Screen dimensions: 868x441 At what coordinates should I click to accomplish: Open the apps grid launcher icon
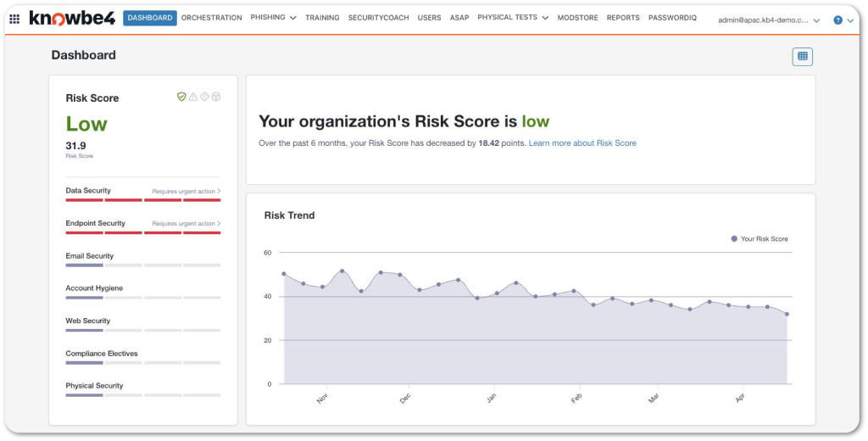(x=15, y=19)
